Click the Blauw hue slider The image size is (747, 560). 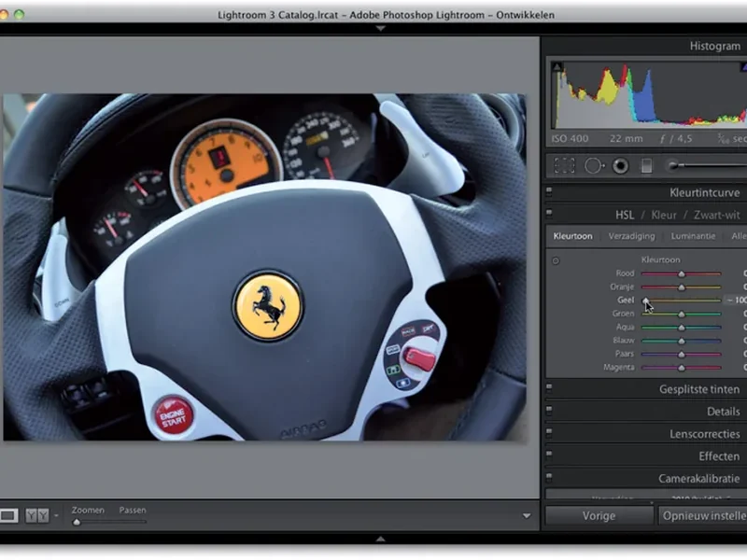point(681,341)
